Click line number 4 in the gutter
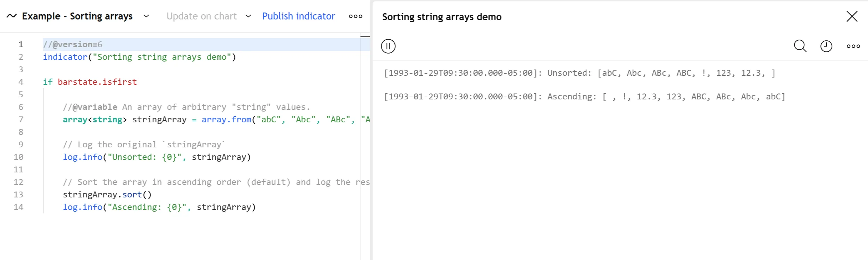 [21, 82]
